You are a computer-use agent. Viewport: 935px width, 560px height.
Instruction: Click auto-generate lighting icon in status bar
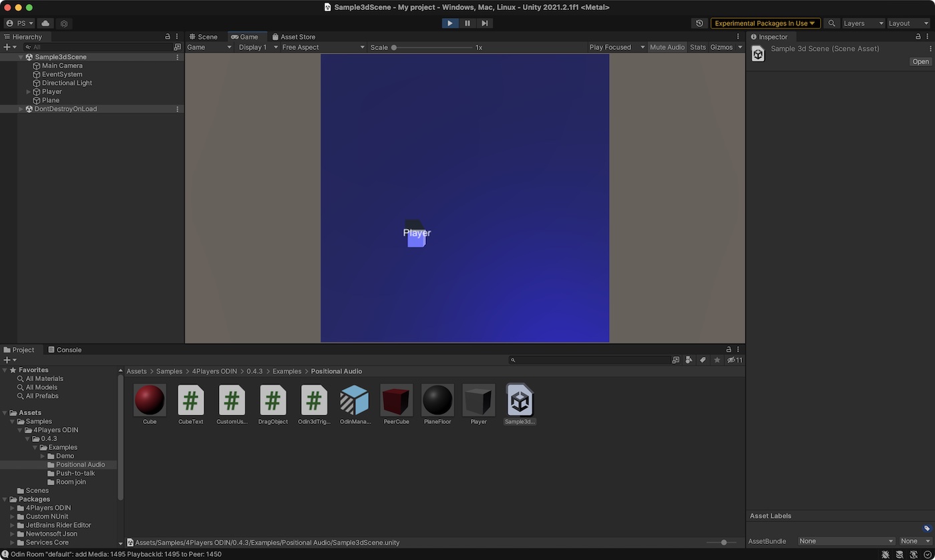click(914, 555)
